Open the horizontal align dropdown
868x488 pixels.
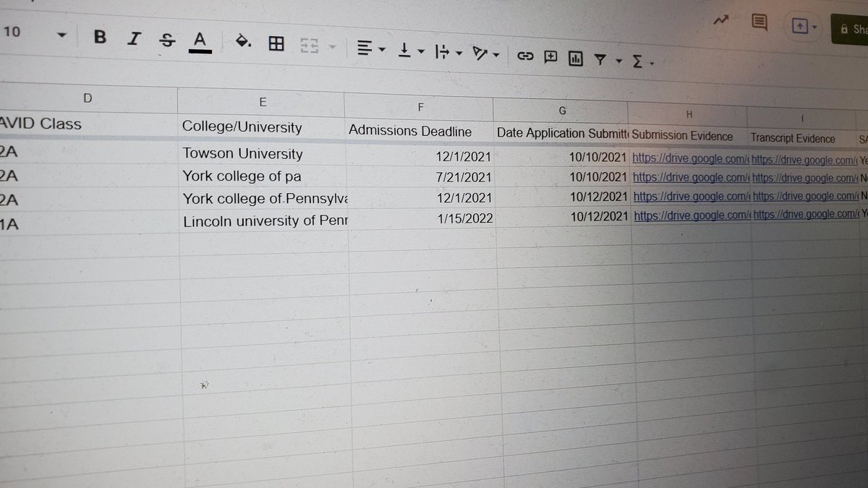click(371, 49)
